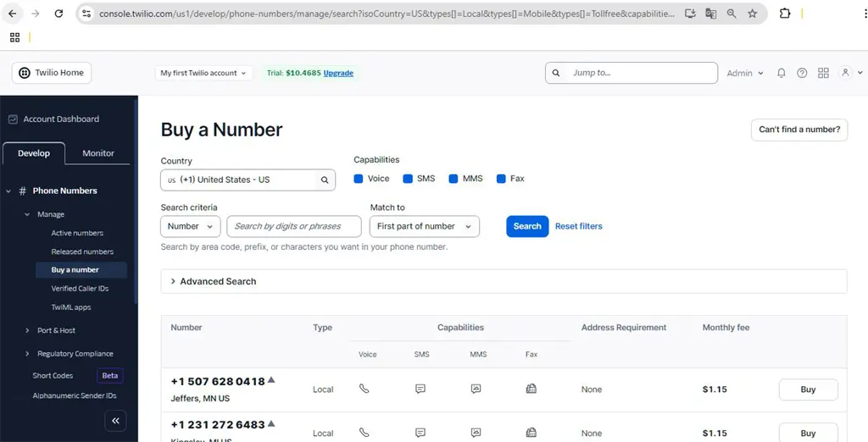Viewport: 868px width, 442px height.
Task: Go back to the previous browser page
Action: pos(12,14)
